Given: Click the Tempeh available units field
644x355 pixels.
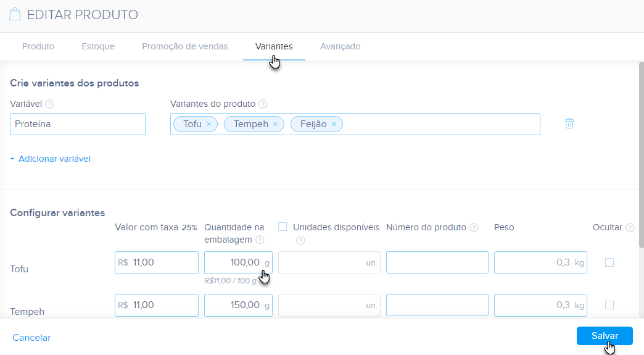Looking at the screenshot, I should [329, 305].
